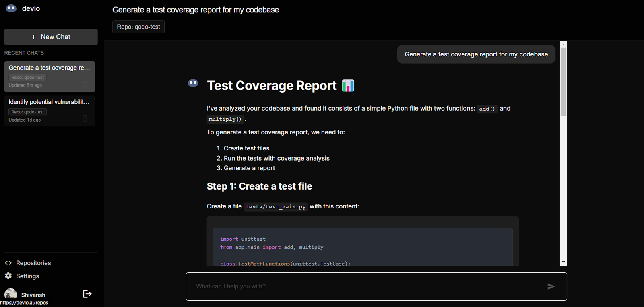Click 'Generate a report' list item
The width and height of the screenshot is (644, 307).
pyautogui.click(x=249, y=168)
